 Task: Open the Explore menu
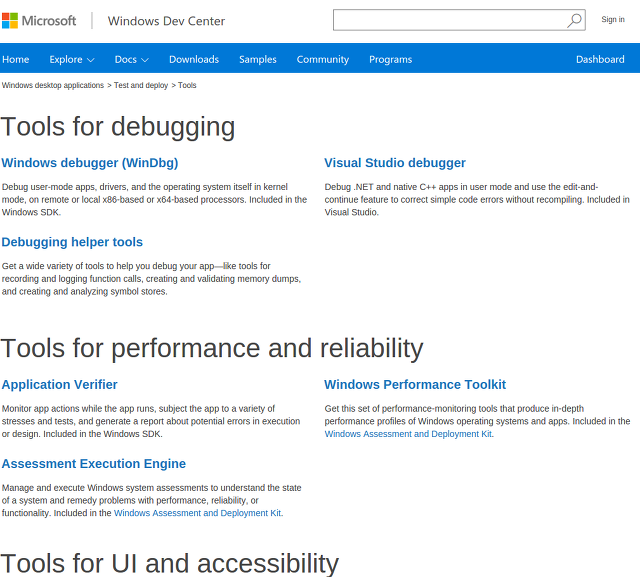pos(66,59)
